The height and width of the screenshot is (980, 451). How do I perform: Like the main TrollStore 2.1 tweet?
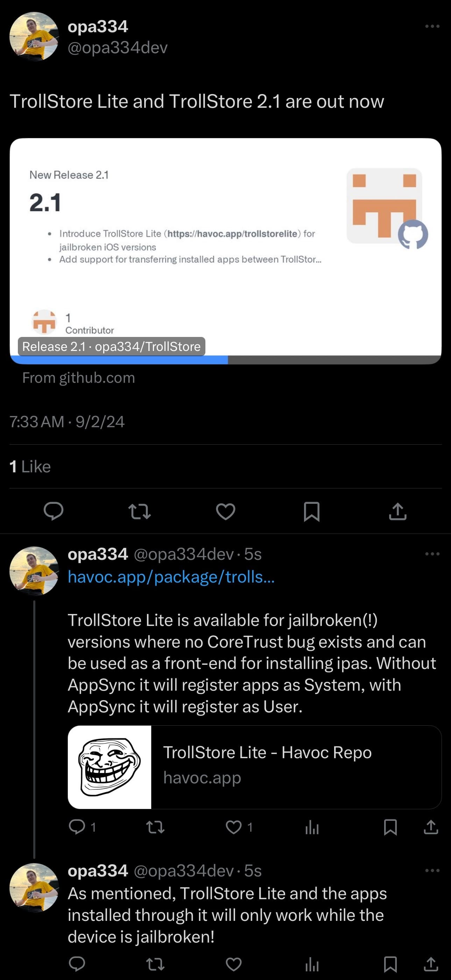[x=226, y=511]
